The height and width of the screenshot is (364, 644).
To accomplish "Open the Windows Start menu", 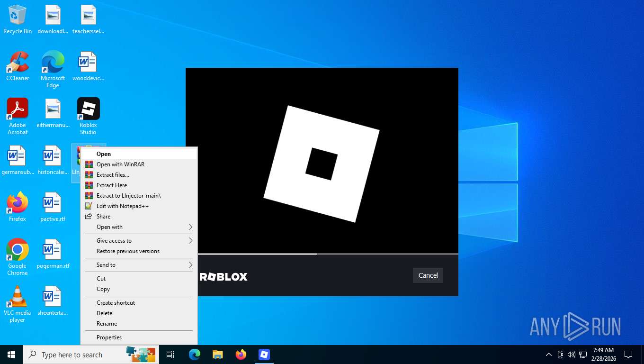I will (11, 355).
